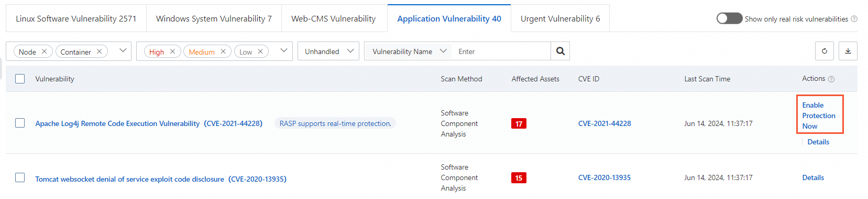Open Details for Tomcat websocket vulnerability
The image size is (868, 199).
[x=813, y=177]
